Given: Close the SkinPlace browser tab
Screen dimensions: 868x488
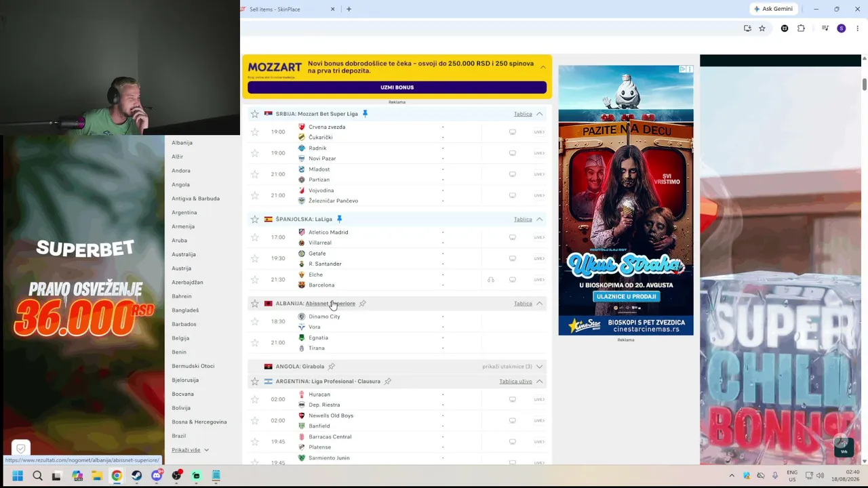Looking at the screenshot, I should coord(332,9).
